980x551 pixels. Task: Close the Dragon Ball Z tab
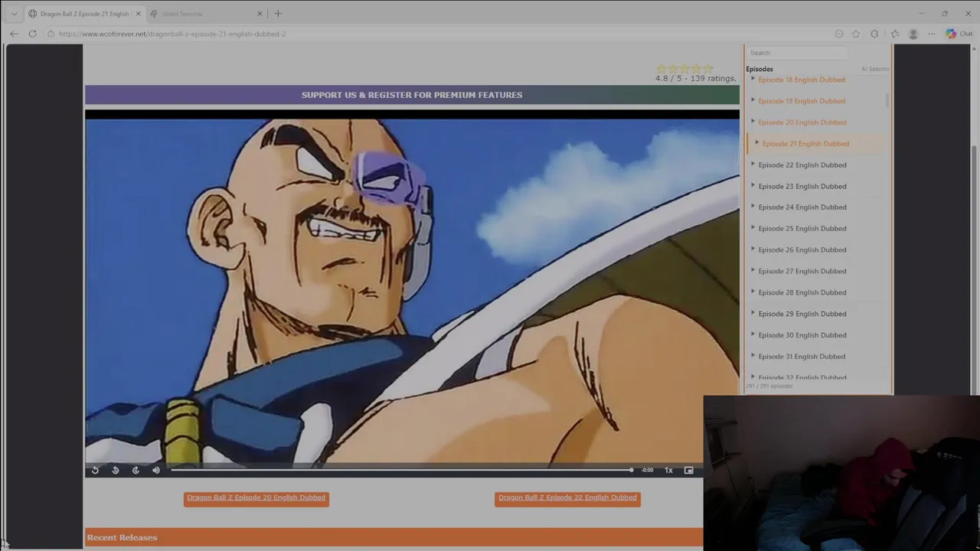click(138, 13)
